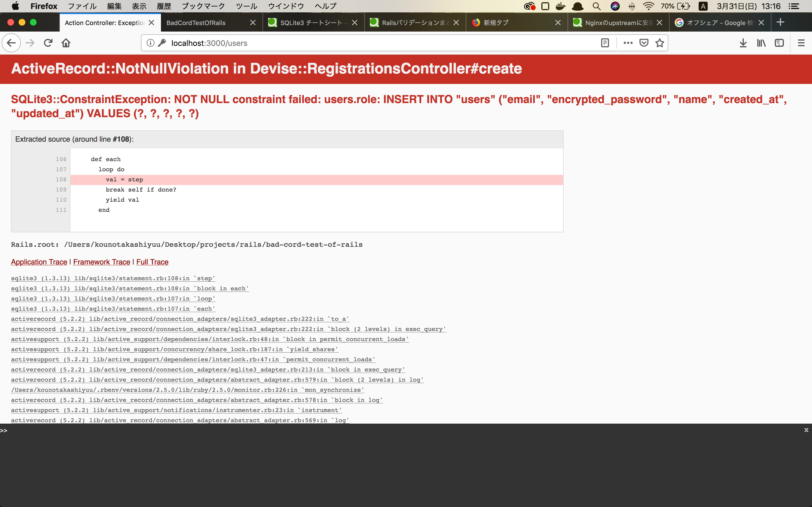Open macOS Spotlight search
This screenshot has height=507, width=812.
596,6
